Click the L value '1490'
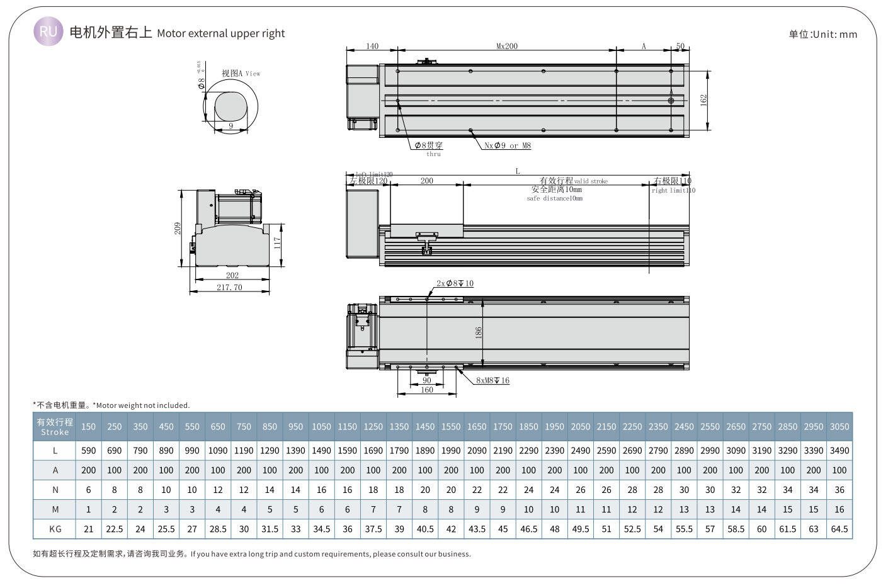888x588 pixels. coord(321,451)
